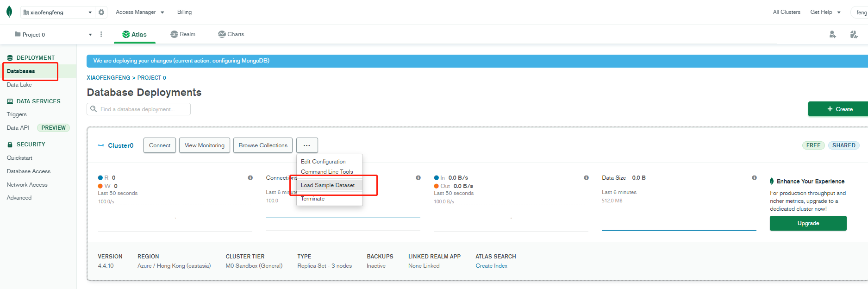Click the PROJECT 0 breadcrumb link
Image resolution: width=868 pixels, height=289 pixels.
click(x=151, y=78)
